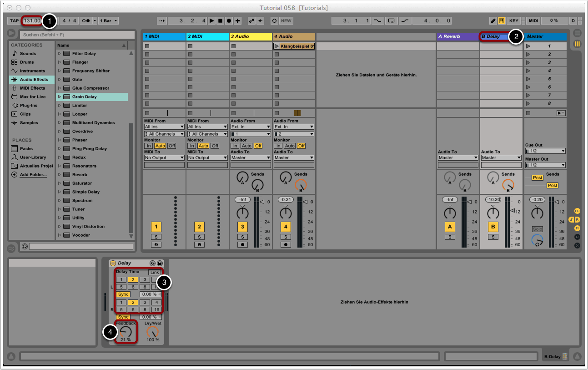The width and height of the screenshot is (588, 370).
Task: Launch the Klangbeispiel clip play triangle
Action: click(x=276, y=46)
